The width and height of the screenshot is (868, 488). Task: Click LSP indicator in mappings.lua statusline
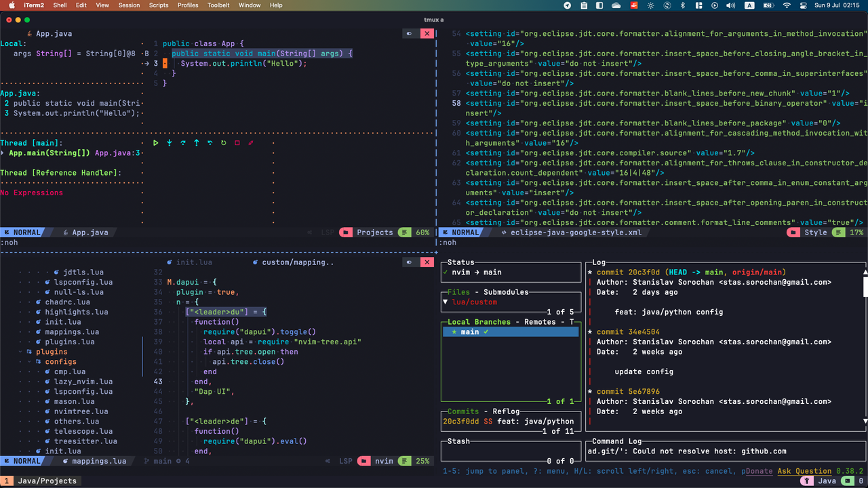click(x=346, y=461)
